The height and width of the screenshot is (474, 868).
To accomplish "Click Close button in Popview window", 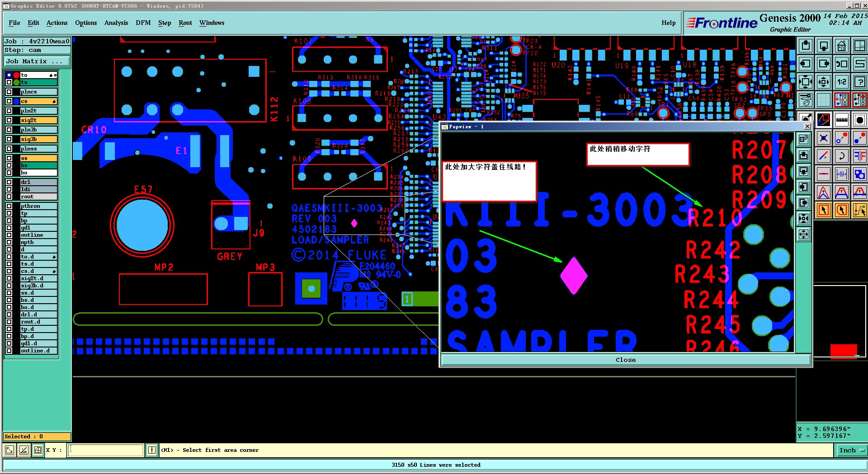I will click(x=626, y=360).
